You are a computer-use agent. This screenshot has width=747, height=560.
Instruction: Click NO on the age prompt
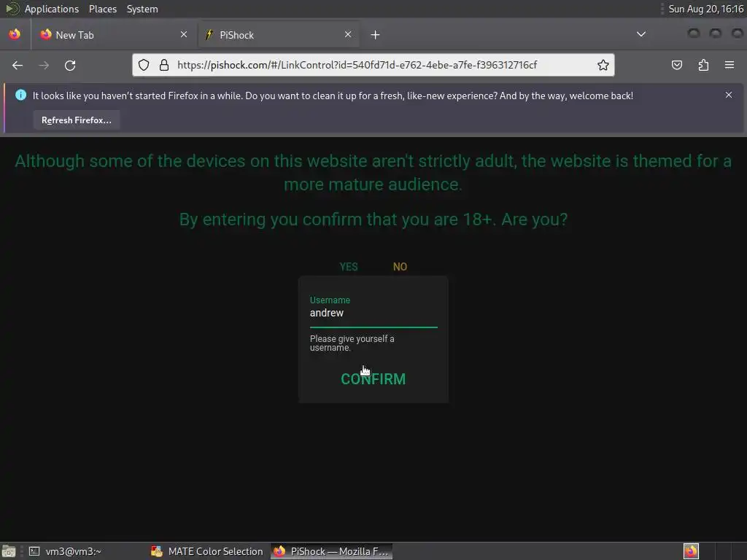(400, 267)
